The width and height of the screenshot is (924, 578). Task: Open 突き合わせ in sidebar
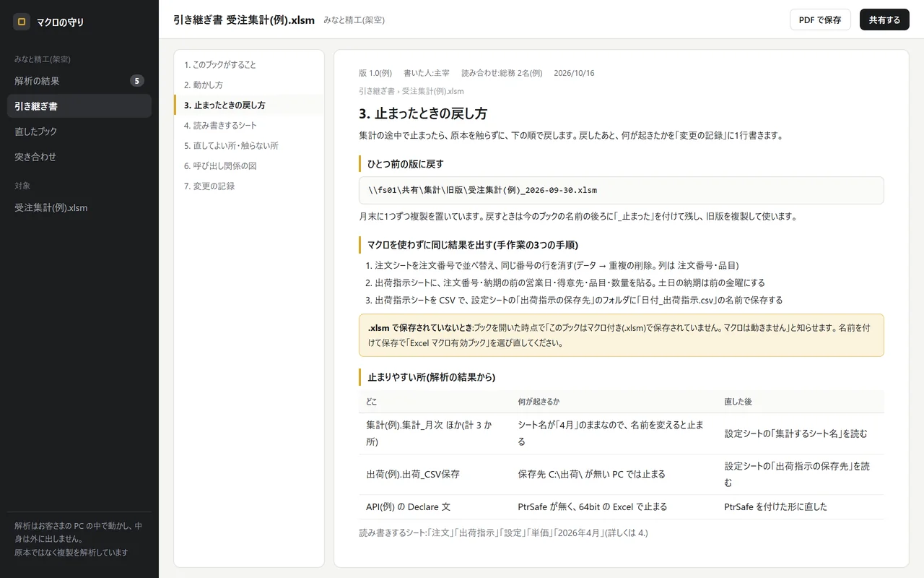pos(79,157)
